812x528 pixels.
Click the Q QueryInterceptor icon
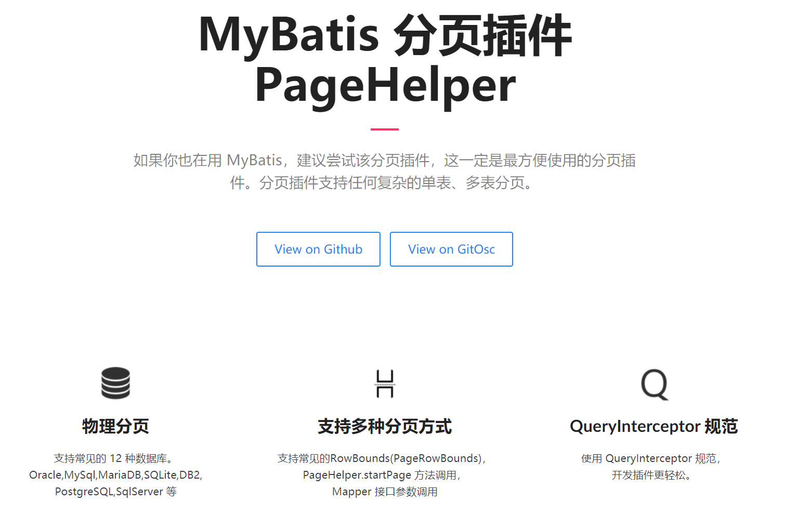click(x=654, y=385)
